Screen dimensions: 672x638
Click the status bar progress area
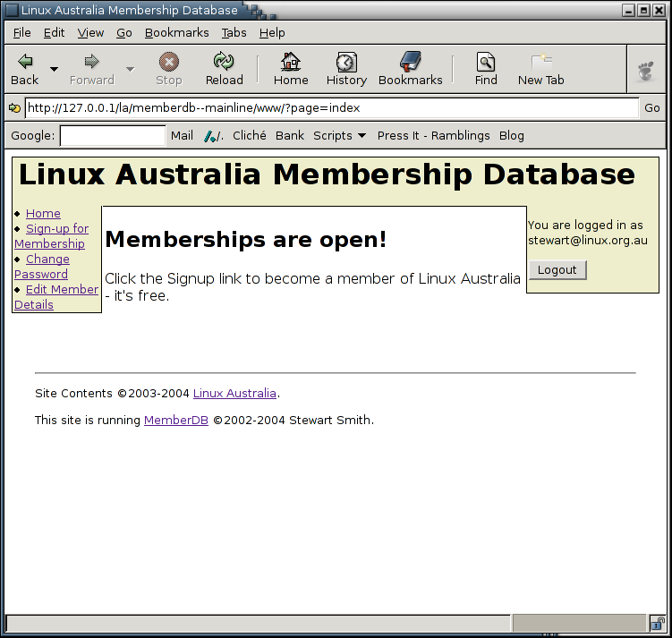pyautogui.click(x=579, y=623)
